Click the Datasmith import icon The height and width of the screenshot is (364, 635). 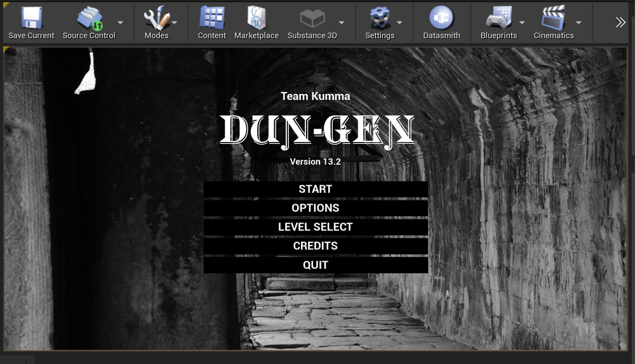pyautogui.click(x=441, y=18)
